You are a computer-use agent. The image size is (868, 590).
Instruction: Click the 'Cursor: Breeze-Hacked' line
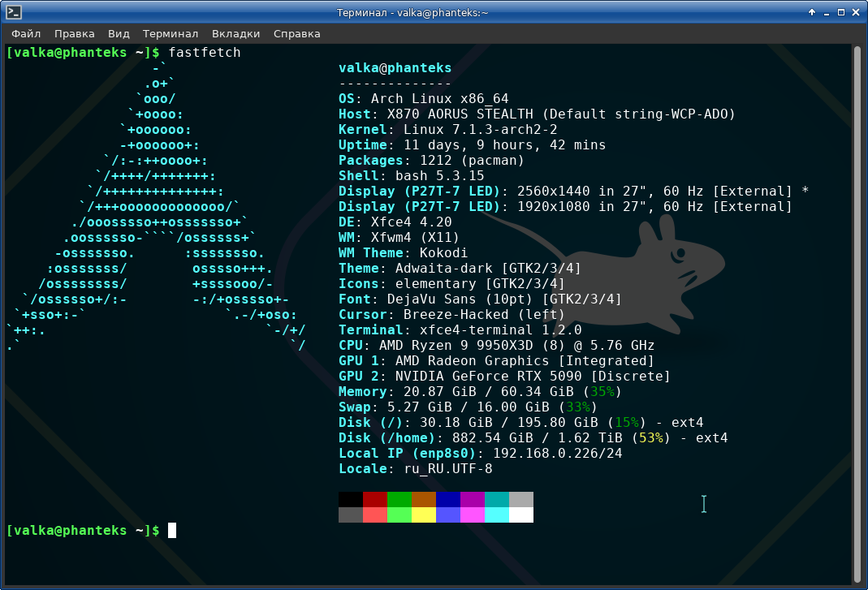click(451, 315)
